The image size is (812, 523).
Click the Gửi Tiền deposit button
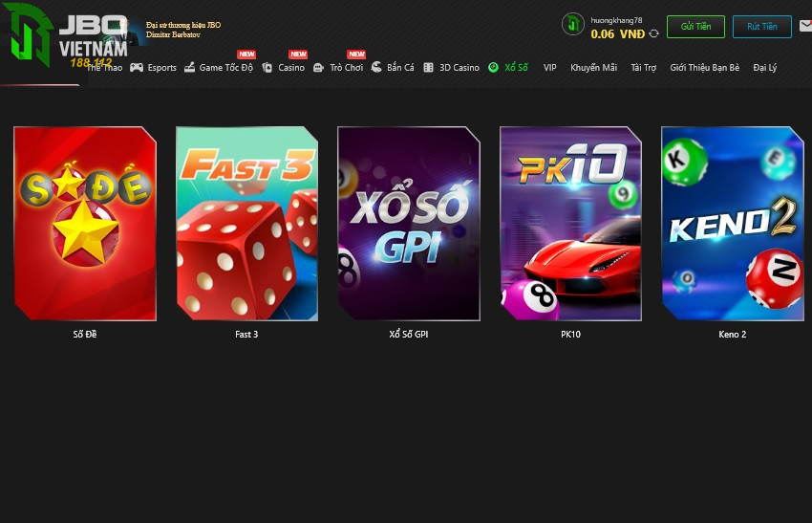(x=695, y=27)
